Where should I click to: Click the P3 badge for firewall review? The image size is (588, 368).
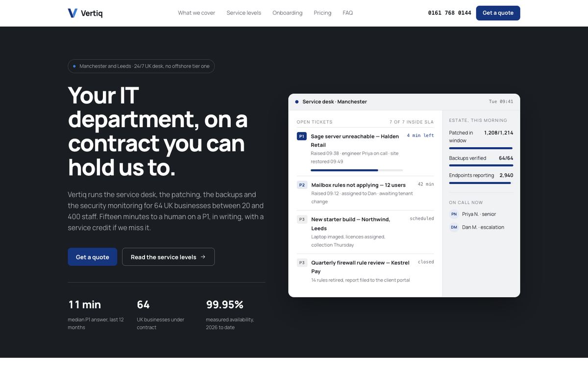pos(302,263)
